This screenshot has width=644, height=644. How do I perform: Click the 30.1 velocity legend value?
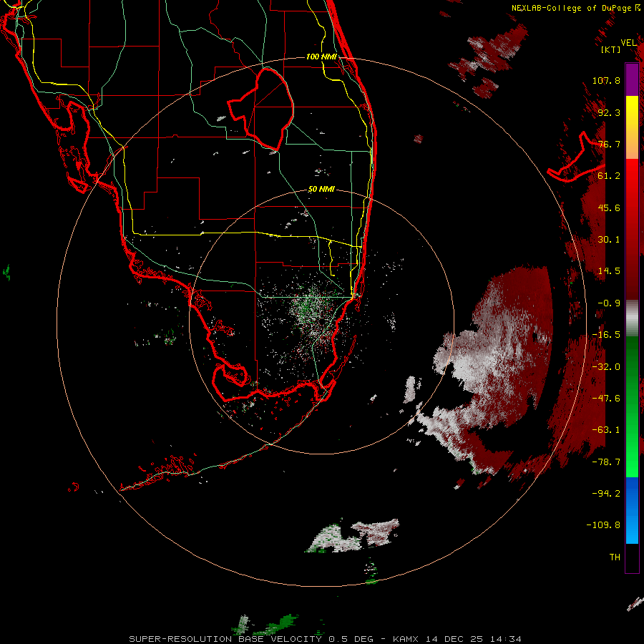click(x=609, y=240)
